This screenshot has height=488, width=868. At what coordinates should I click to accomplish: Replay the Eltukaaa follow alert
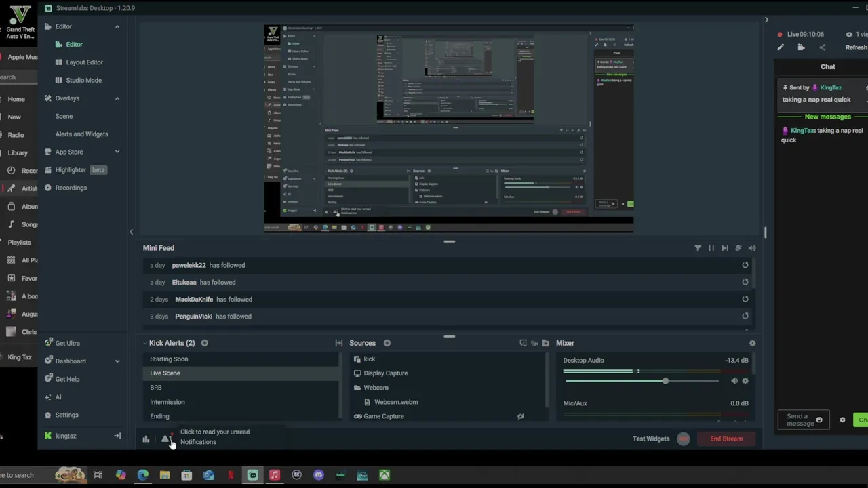point(745,282)
